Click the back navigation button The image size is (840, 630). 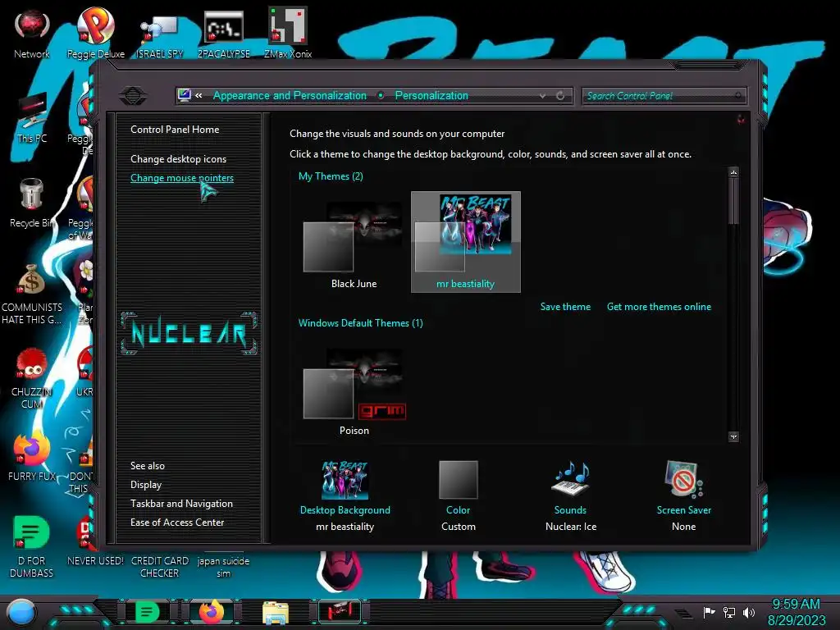coord(133,95)
